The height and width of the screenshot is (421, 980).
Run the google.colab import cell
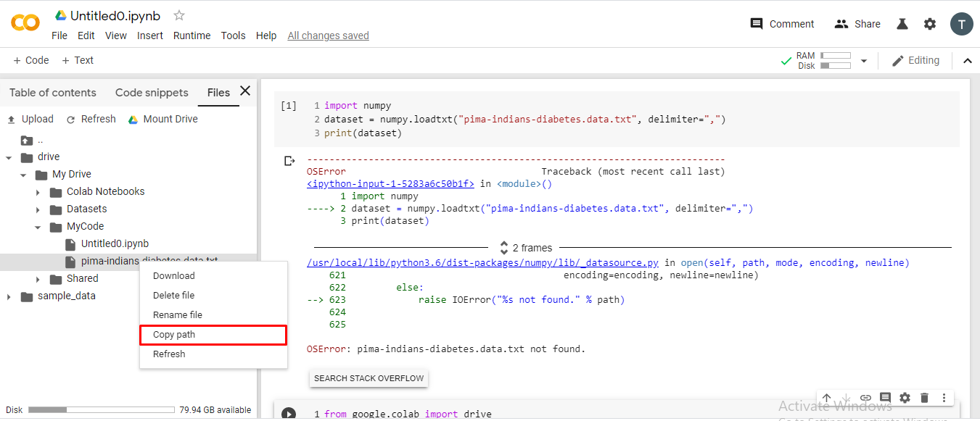click(289, 413)
